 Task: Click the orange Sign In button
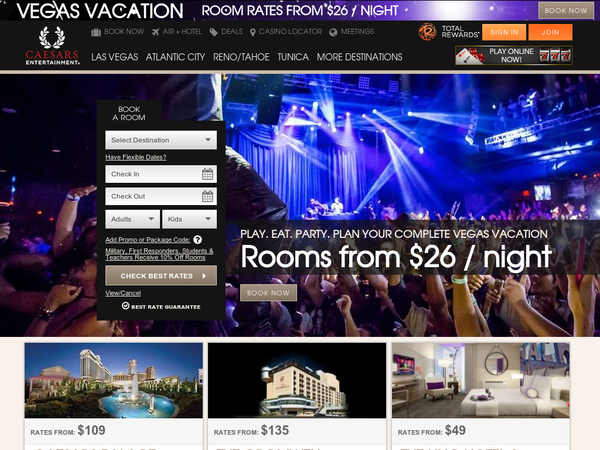tap(504, 32)
